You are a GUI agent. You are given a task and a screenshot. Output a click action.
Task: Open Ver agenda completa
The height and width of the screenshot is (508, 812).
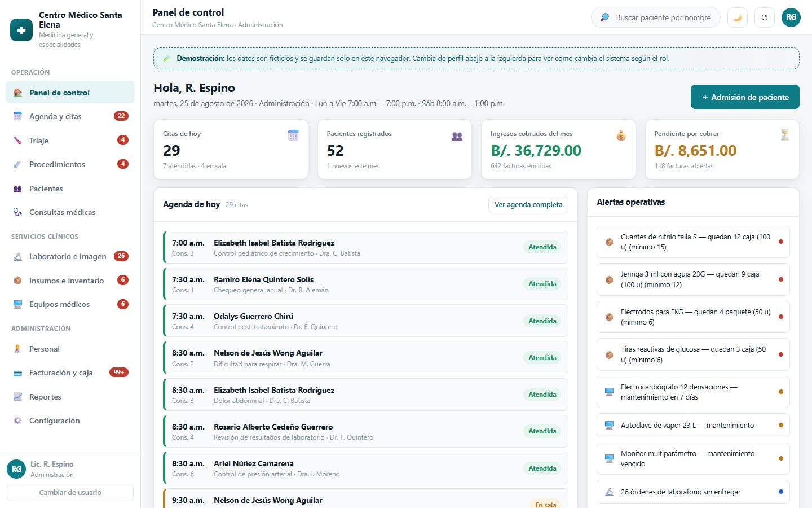coord(528,204)
